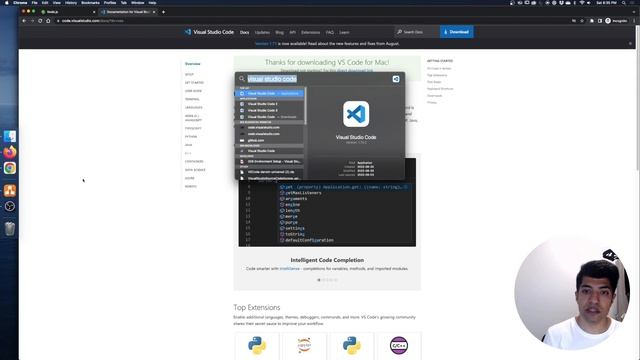Switch to the first Node.js browser tab
This screenshot has height=360, width=640.
68,12
